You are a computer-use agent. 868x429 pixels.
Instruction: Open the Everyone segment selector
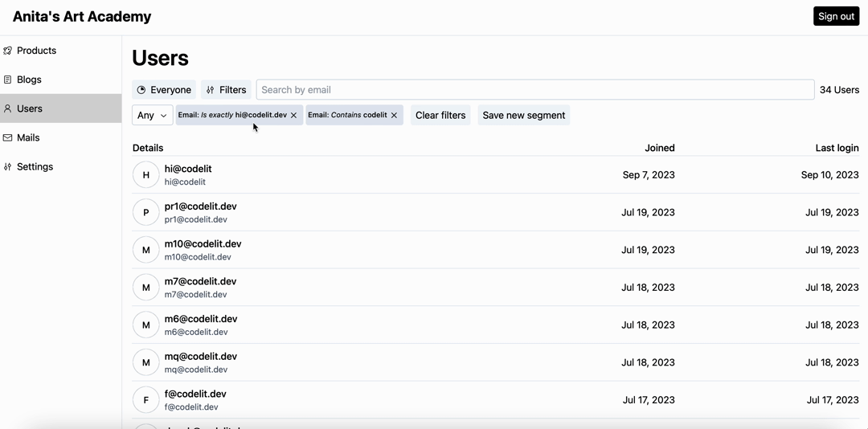(x=164, y=90)
